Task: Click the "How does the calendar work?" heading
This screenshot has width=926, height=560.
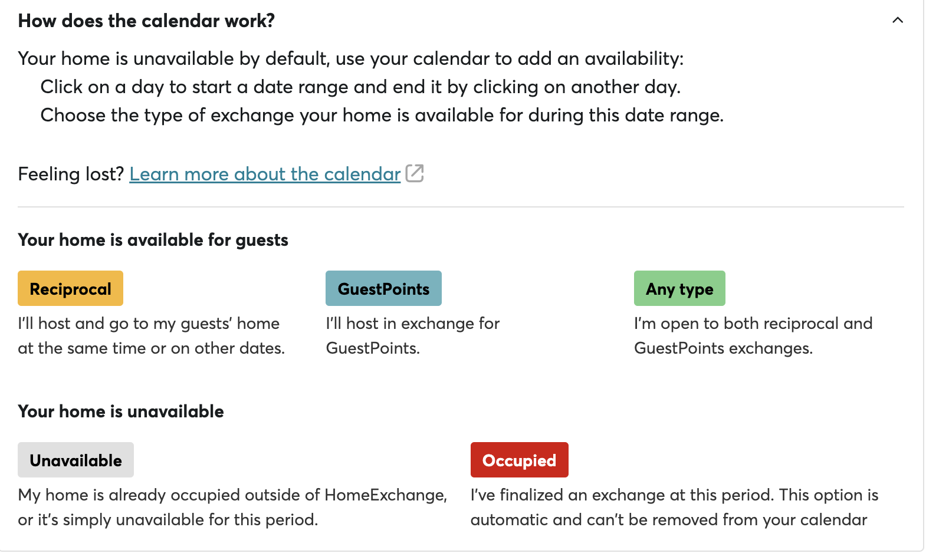Action: click(146, 21)
